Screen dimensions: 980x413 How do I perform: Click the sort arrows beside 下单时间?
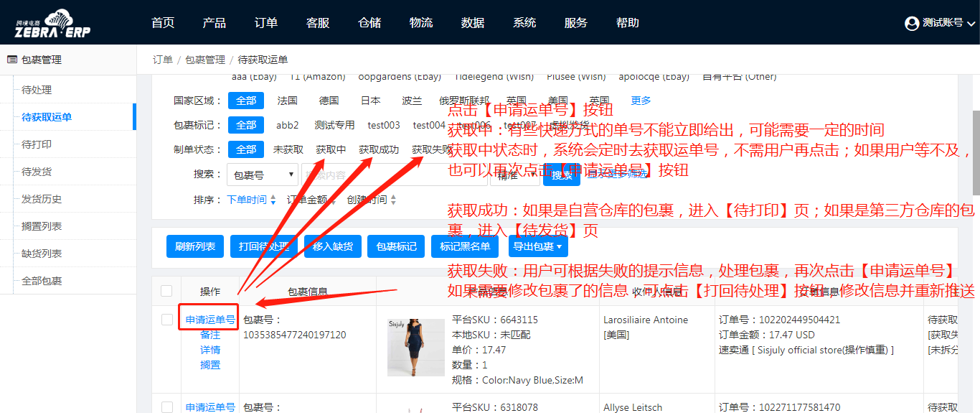[x=273, y=200]
